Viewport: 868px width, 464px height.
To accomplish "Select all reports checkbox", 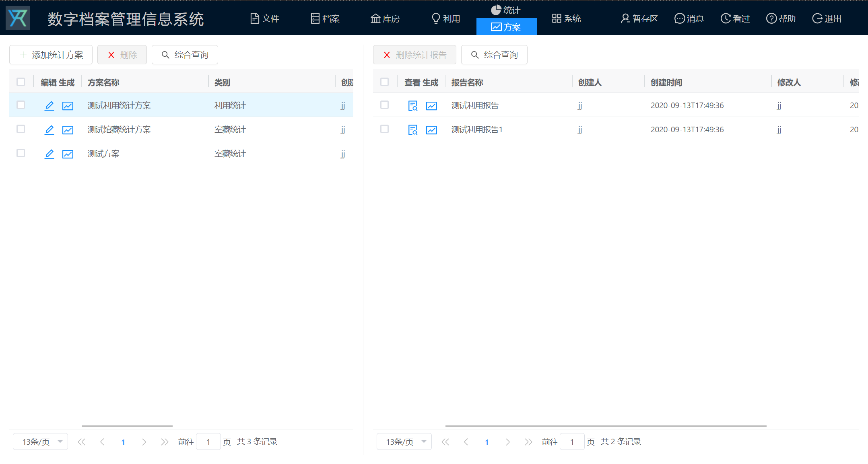I will (385, 82).
